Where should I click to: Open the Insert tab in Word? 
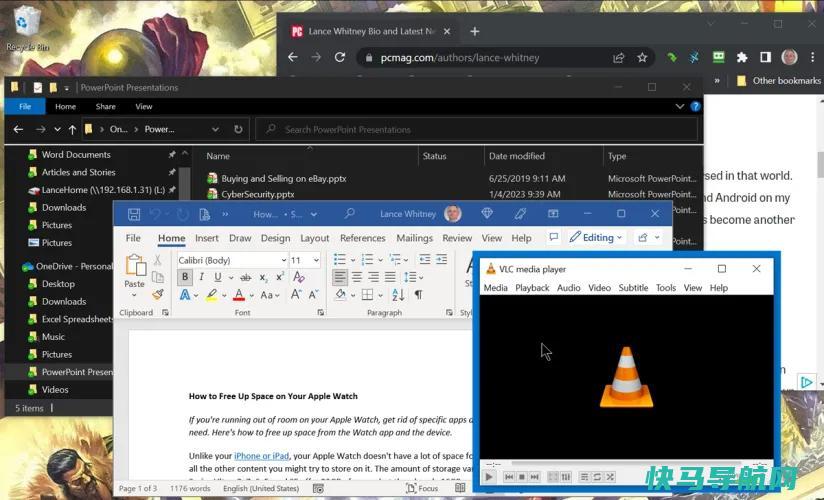[207, 238]
